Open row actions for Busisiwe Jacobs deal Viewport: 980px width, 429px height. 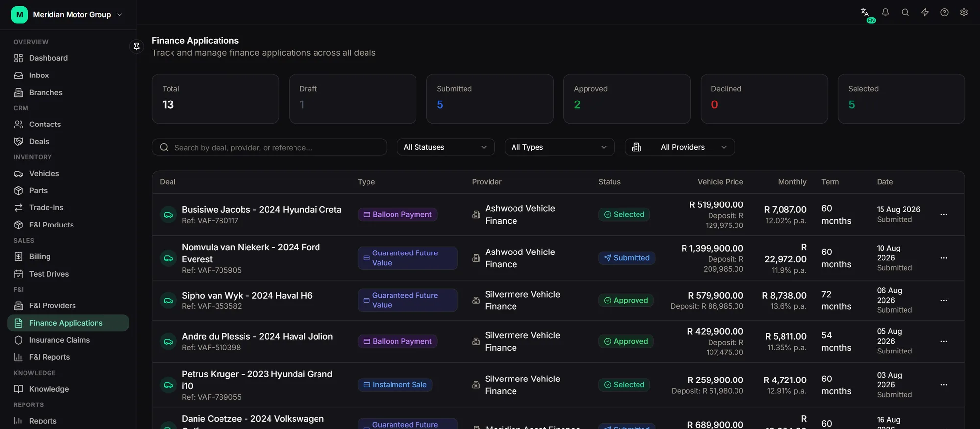(x=944, y=214)
